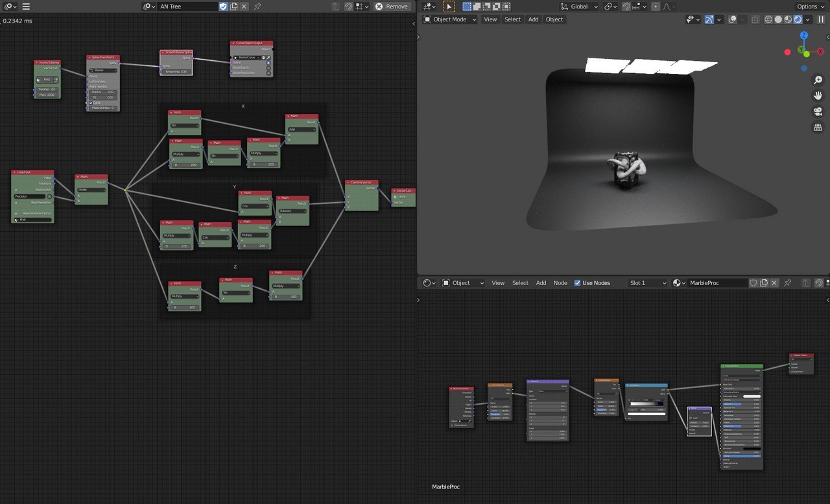Image resolution: width=830 pixels, height=504 pixels.
Task: Open the viewport snap settings dropdown
Action: (x=639, y=6)
